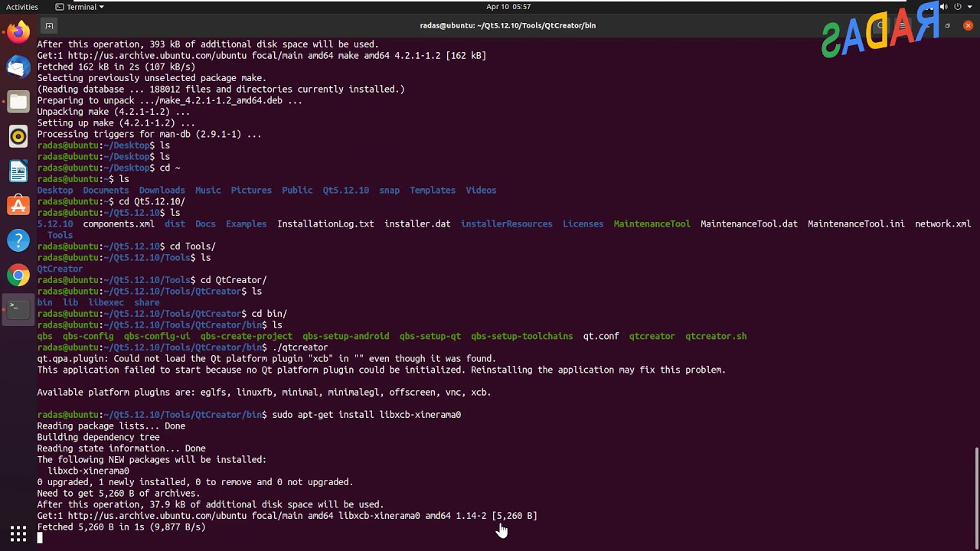Click 'components.xml' in the listing

click(119, 223)
